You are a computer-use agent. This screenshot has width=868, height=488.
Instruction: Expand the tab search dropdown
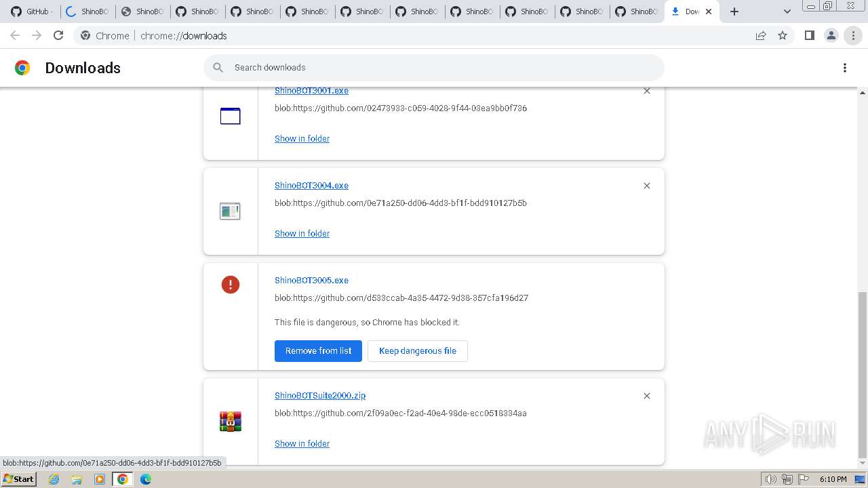click(x=787, y=12)
